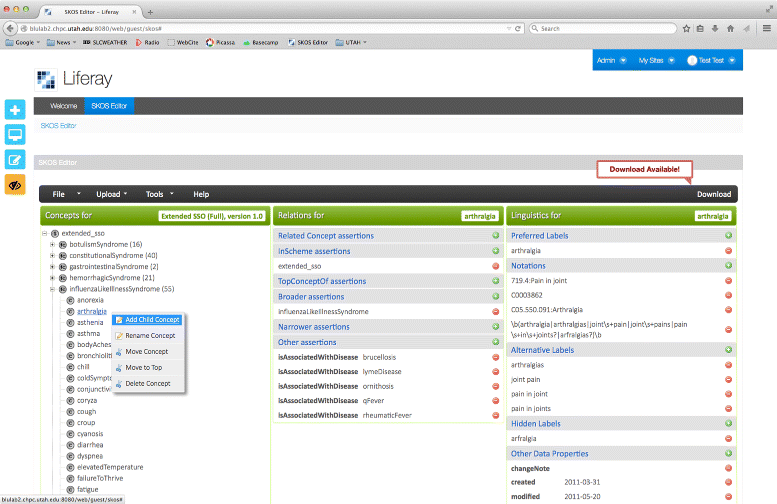This screenshot has width=777, height=504.
Task: Click the browser search input field
Action: point(600,28)
